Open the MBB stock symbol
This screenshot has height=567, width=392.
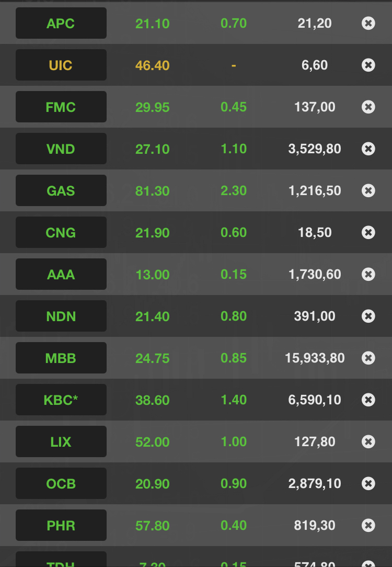(x=61, y=358)
